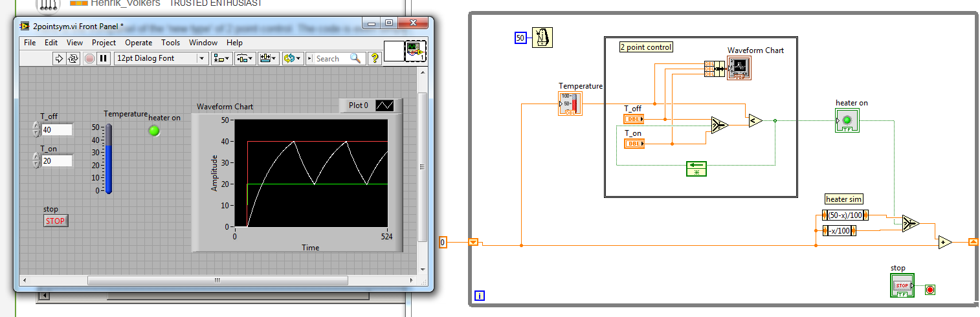
Task: Open the Window menu
Action: pos(203,43)
